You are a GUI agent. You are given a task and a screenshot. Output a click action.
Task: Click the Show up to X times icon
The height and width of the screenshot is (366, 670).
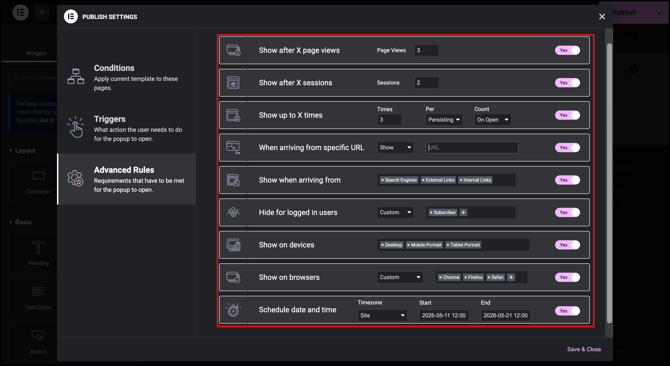pyautogui.click(x=233, y=115)
